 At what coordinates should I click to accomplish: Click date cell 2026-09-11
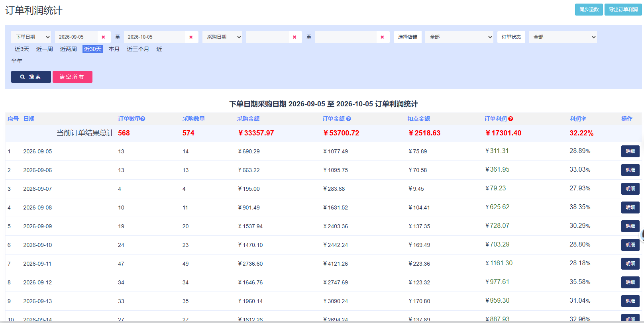[x=37, y=264]
